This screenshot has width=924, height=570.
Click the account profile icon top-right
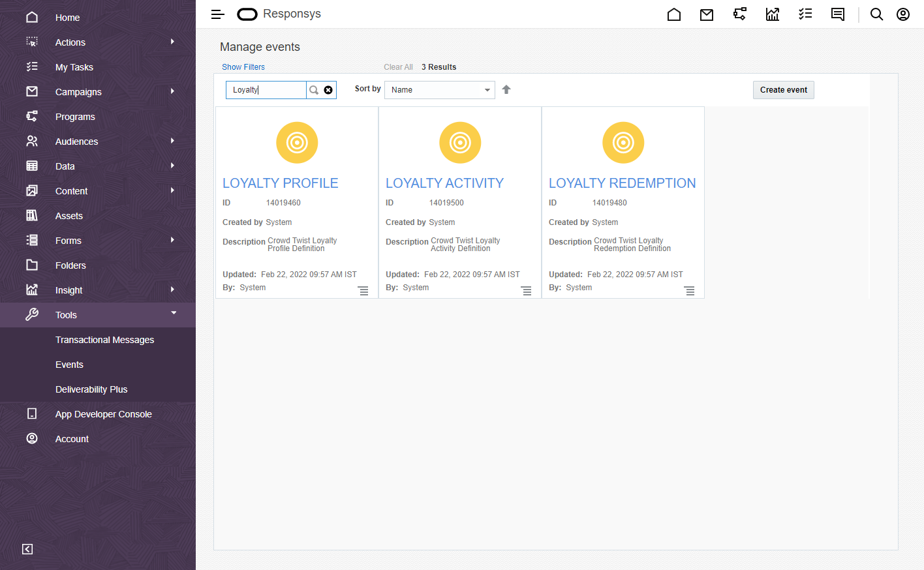[902, 14]
